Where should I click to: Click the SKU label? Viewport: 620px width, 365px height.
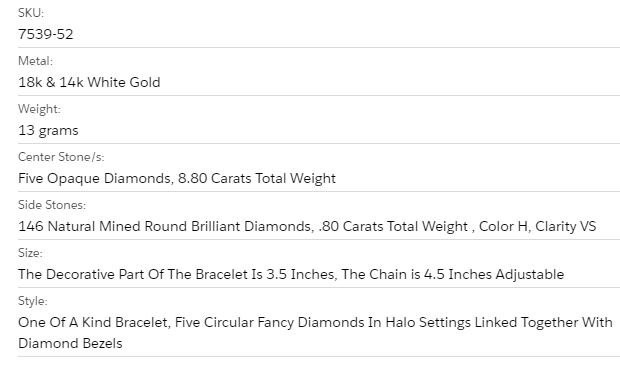31,13
